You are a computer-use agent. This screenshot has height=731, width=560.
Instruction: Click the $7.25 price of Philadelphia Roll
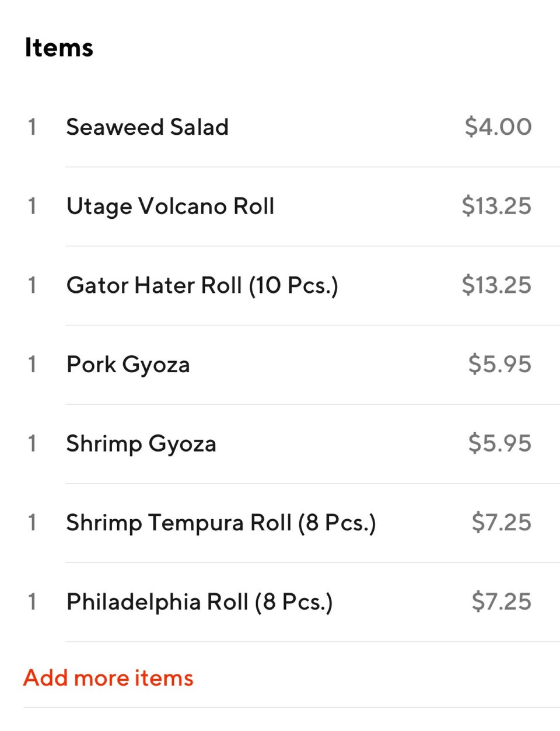[502, 602]
